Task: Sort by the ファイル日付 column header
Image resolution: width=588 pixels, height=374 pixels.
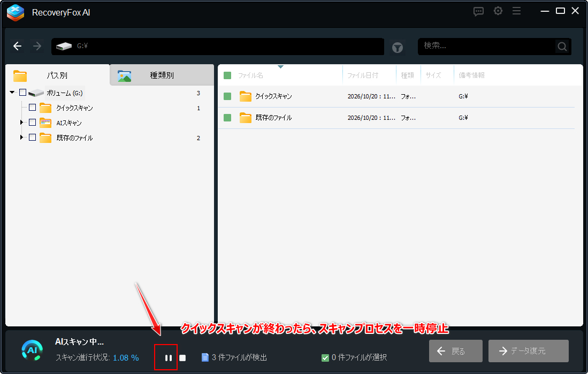Action: click(x=363, y=75)
